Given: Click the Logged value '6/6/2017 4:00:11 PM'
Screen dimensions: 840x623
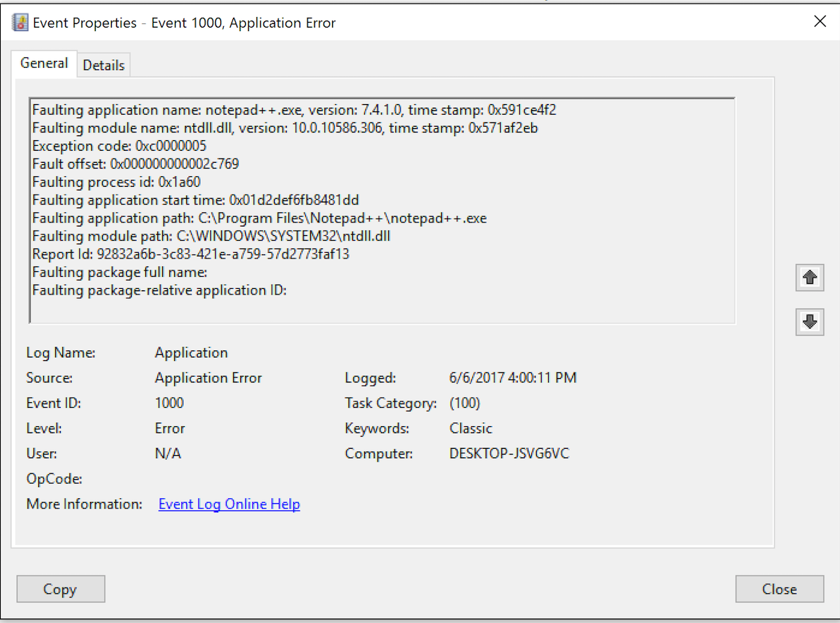Looking at the screenshot, I should pos(513,377).
